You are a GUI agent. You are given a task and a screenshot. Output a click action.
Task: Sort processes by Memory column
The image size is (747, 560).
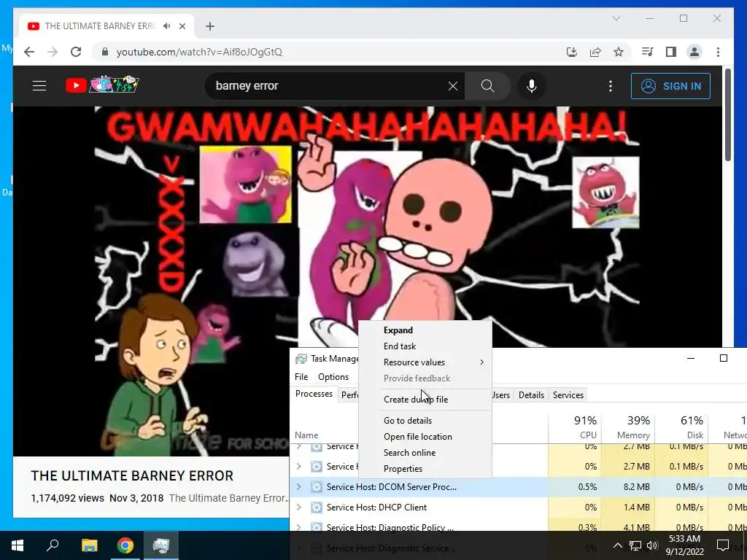pyautogui.click(x=628, y=427)
